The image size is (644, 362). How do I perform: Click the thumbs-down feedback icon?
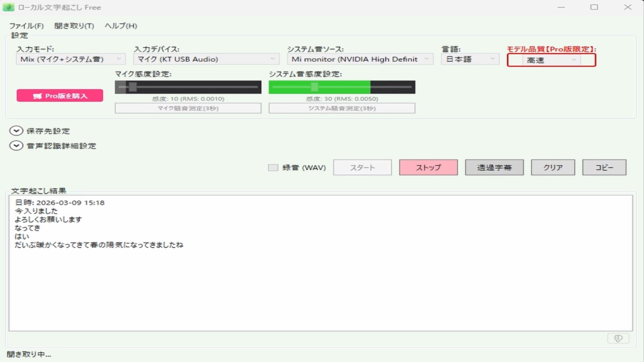coord(618,338)
